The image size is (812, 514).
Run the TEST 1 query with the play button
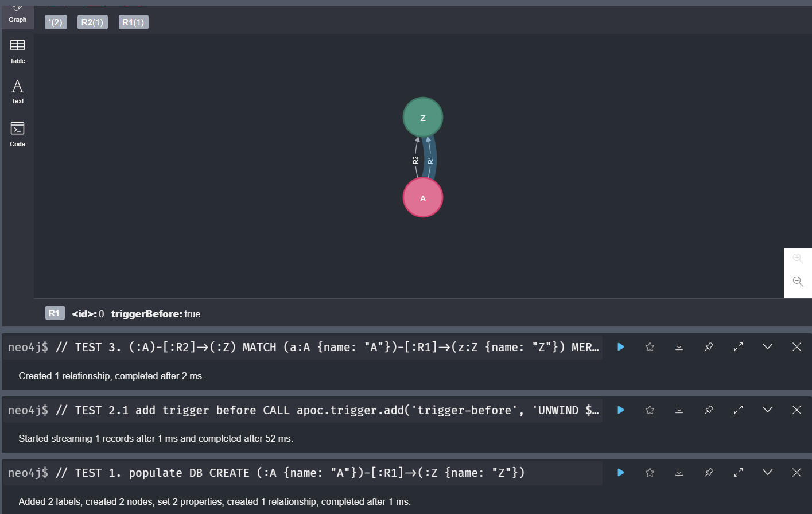tap(620, 472)
